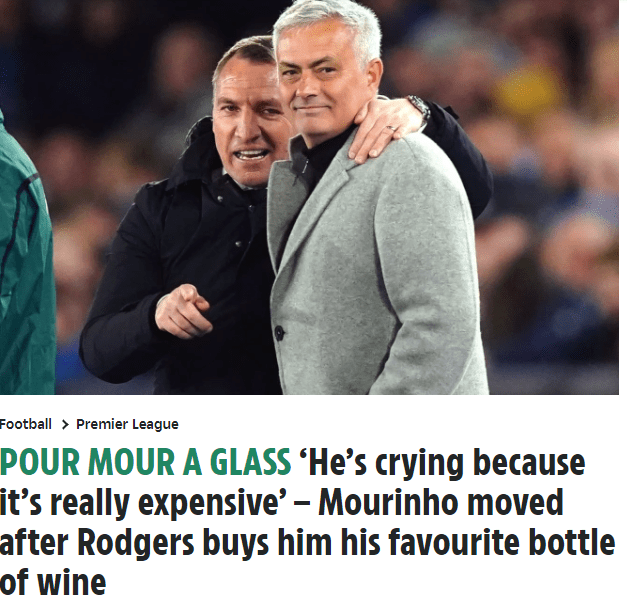
Task: Open the Premier League breadcrumb link
Action: [x=127, y=424]
